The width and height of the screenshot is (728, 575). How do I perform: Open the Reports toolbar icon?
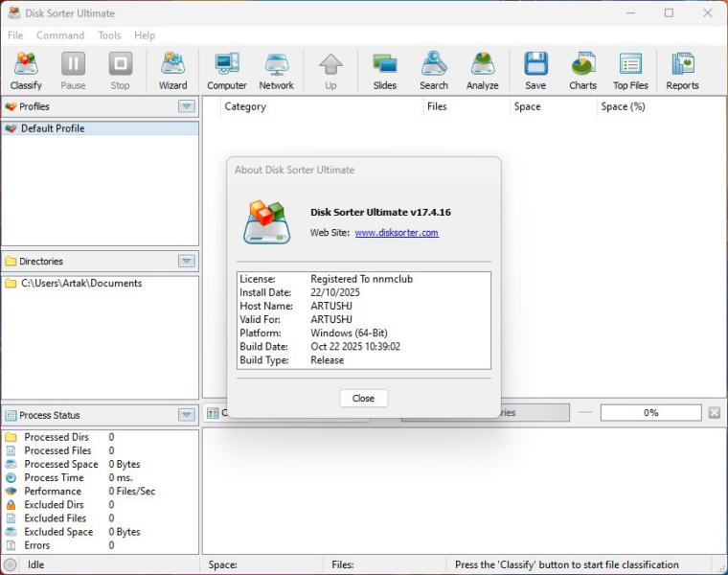(x=682, y=71)
